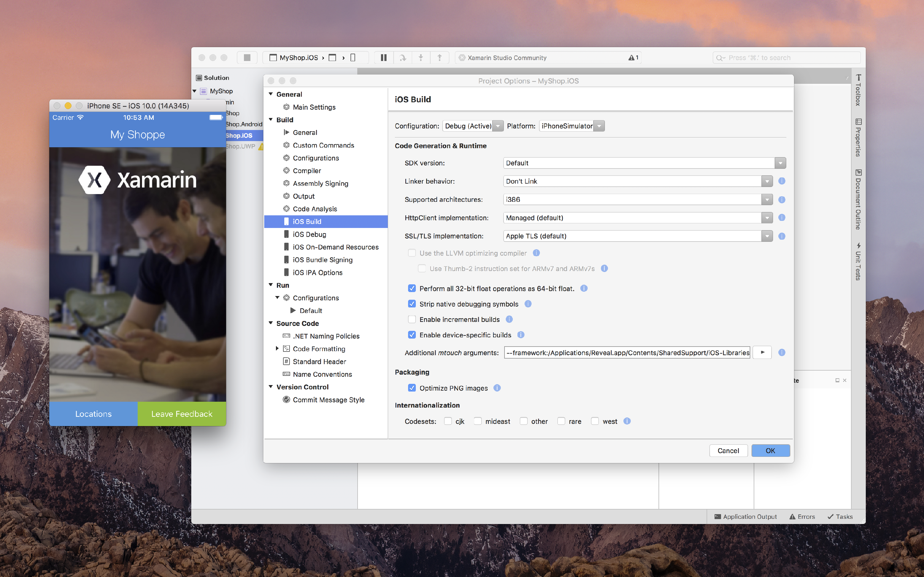Switch to Application Output pad

[745, 516]
